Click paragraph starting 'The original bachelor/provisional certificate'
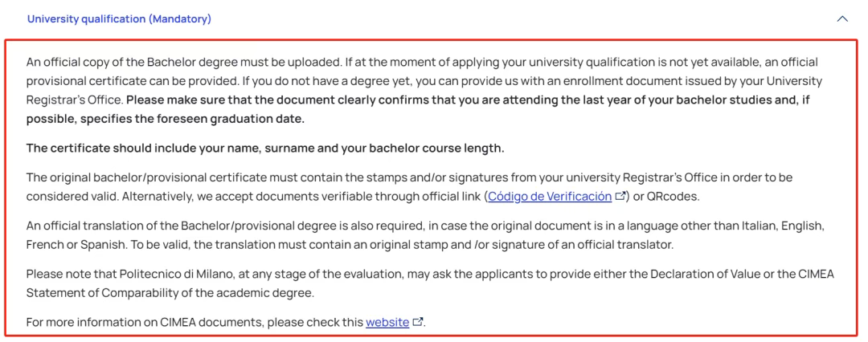The width and height of the screenshot is (868, 342). pyautogui.click(x=321, y=177)
